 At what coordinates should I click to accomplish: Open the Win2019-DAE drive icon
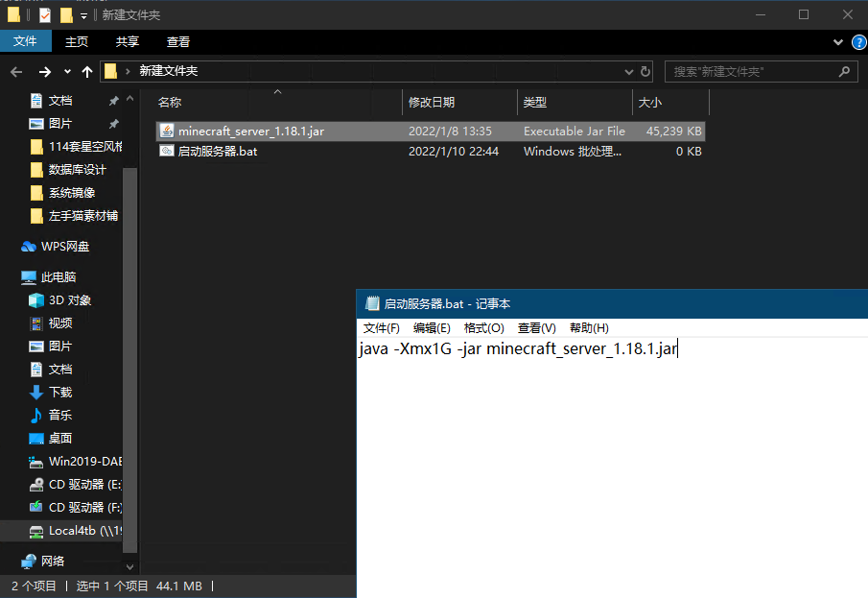coord(36,462)
